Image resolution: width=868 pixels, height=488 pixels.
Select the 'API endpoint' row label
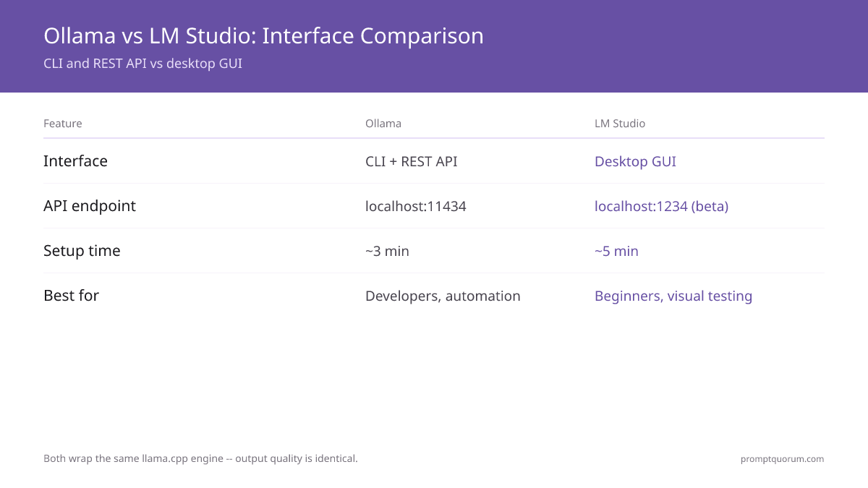tap(90, 206)
